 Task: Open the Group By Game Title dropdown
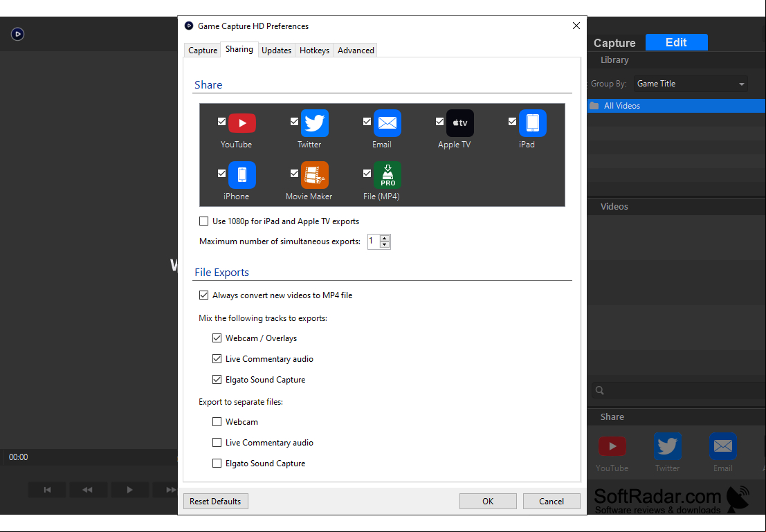(691, 84)
